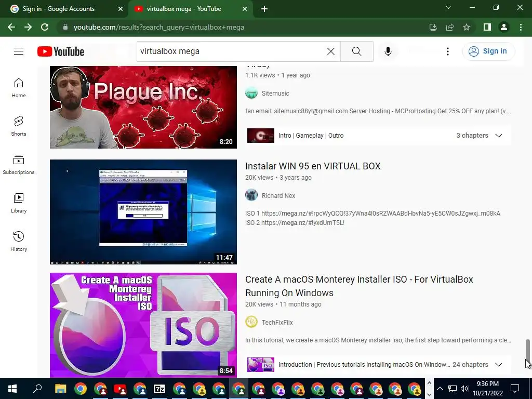Click the address bar URL
This screenshot has width=532, height=399.
coord(159,27)
